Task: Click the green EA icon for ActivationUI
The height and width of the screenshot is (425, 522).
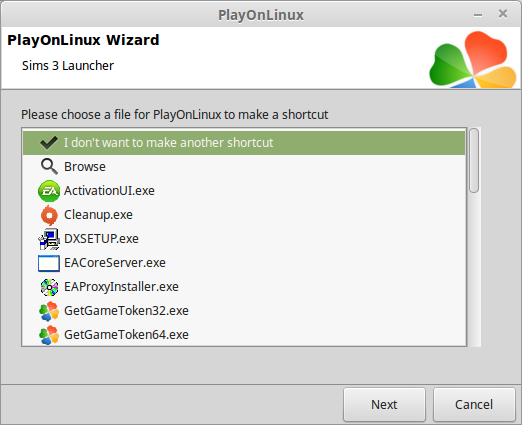Action: coord(49,191)
